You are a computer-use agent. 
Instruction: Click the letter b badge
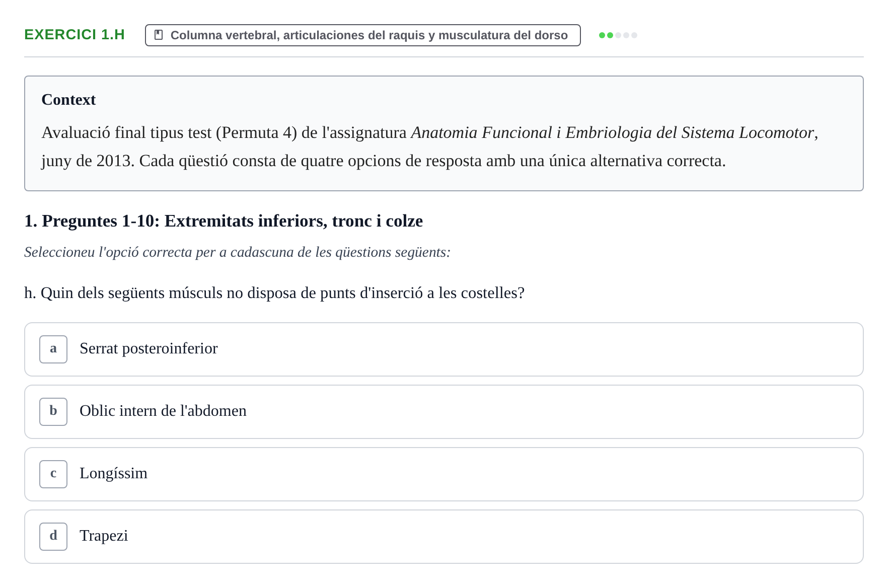(x=53, y=412)
